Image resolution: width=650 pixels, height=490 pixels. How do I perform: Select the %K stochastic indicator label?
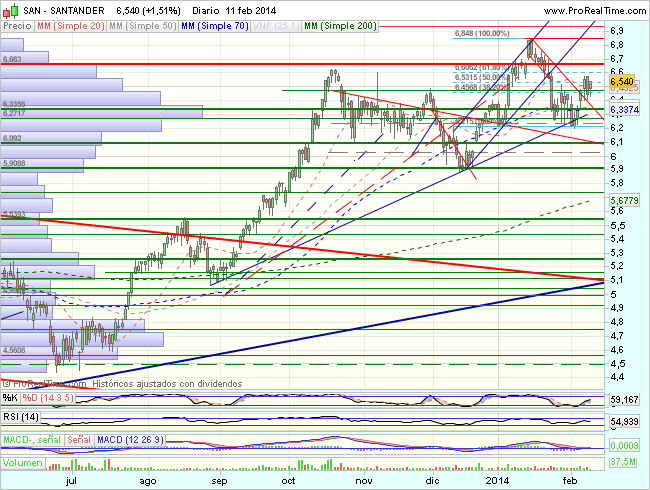point(10,398)
